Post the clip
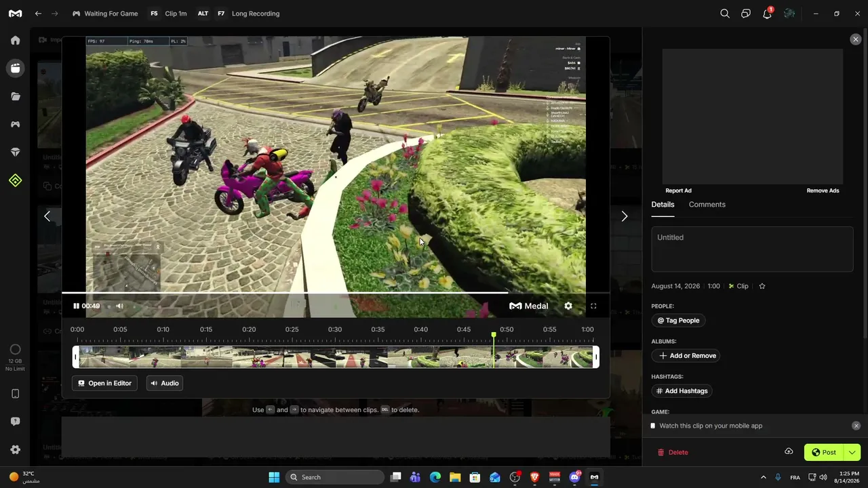This screenshot has height=488, width=868. (x=824, y=452)
